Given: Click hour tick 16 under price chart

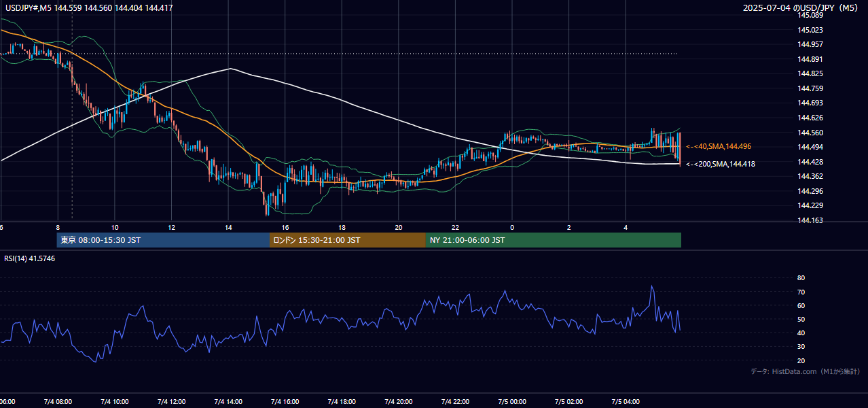Looking at the screenshot, I should point(285,227).
